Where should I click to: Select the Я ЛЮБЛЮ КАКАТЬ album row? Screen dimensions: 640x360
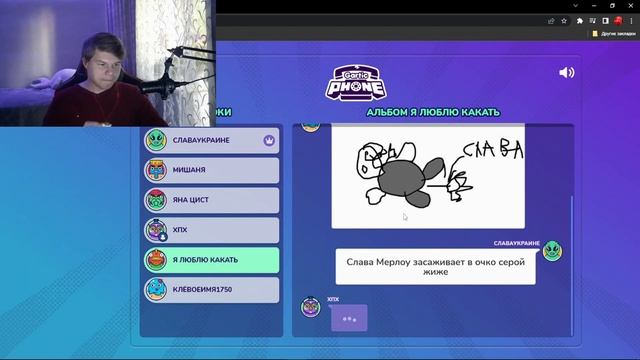tap(211, 260)
